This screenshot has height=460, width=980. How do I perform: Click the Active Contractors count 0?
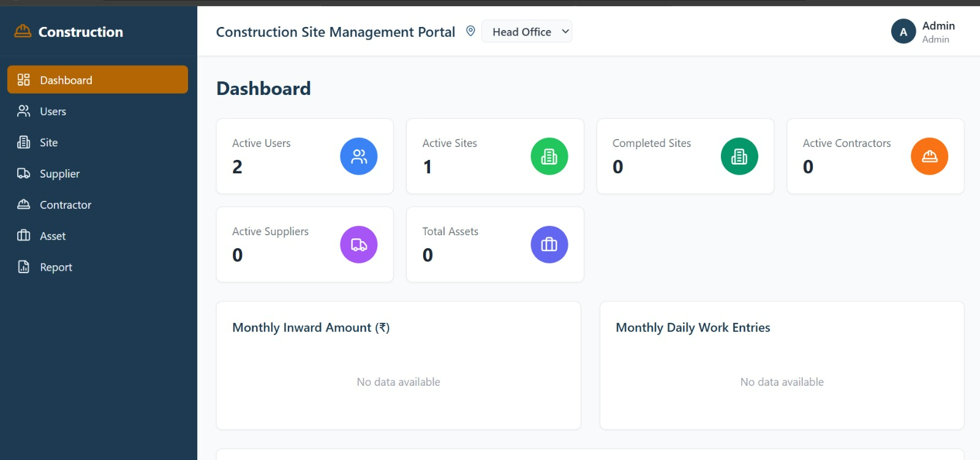point(809,167)
